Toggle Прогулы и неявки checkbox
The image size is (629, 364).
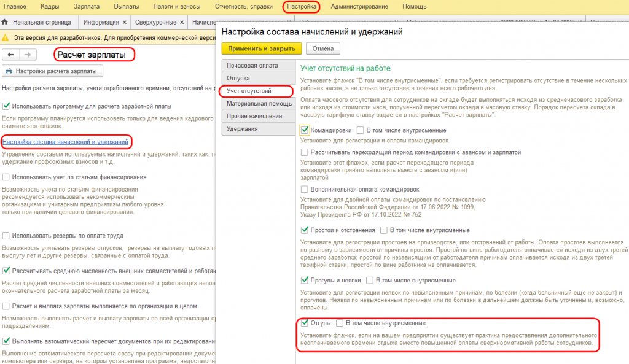click(x=305, y=280)
